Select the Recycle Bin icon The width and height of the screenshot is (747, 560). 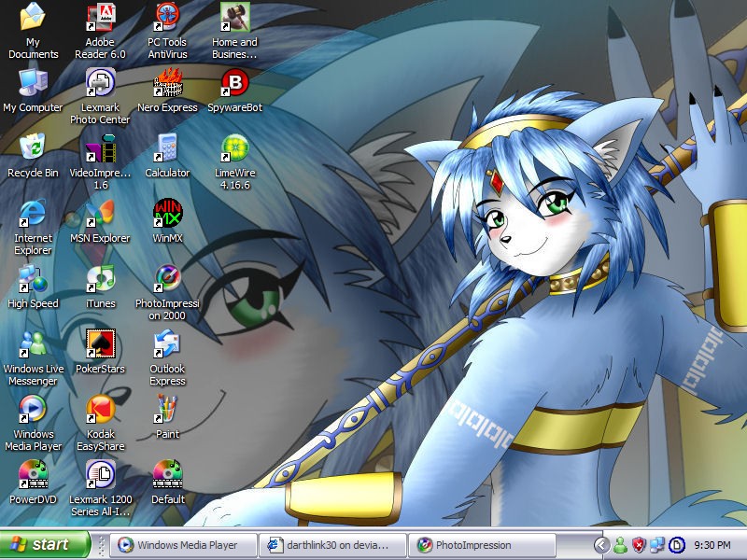tap(33, 147)
